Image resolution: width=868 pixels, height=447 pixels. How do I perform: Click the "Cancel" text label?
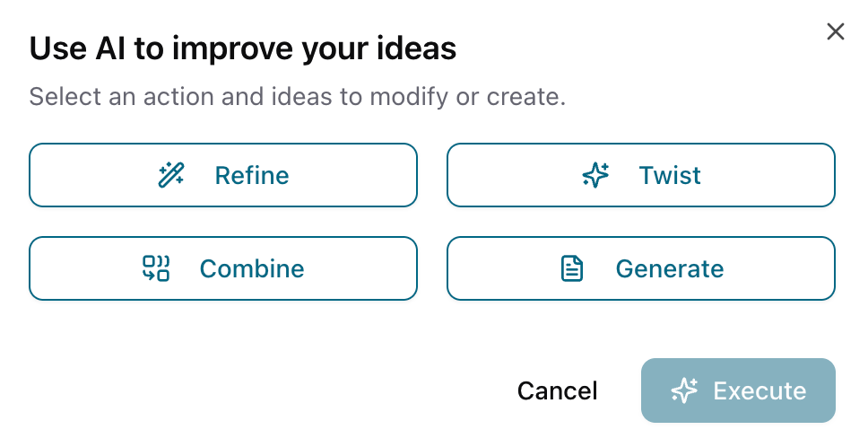(x=557, y=390)
